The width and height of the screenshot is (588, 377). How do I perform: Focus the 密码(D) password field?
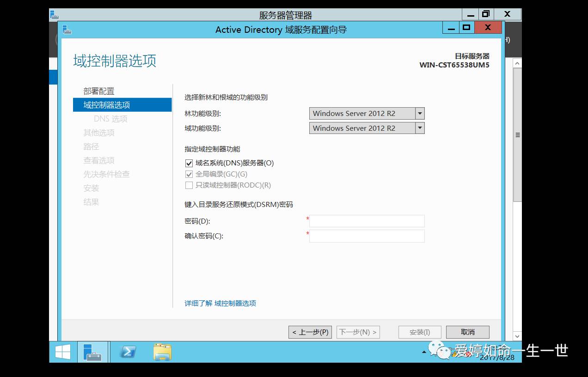pyautogui.click(x=367, y=221)
